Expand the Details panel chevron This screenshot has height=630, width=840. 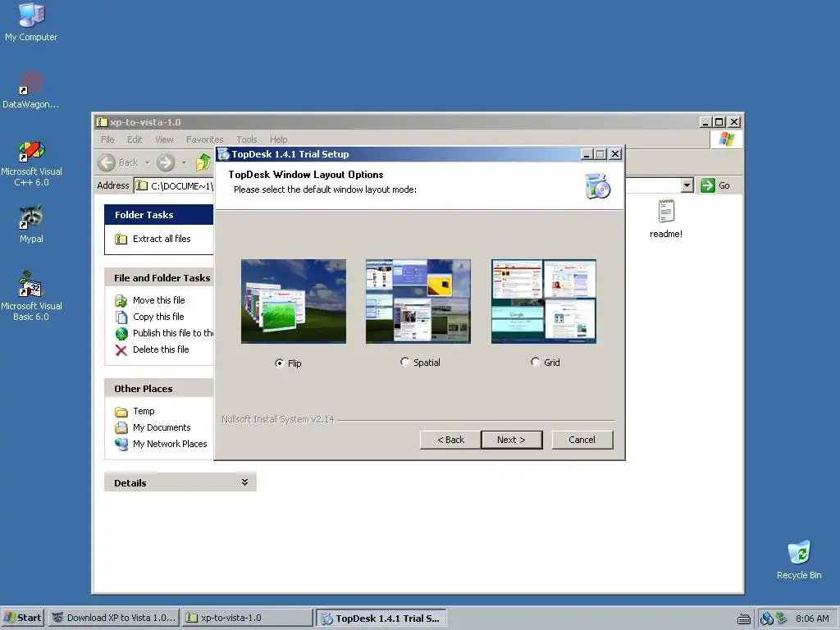(x=244, y=482)
